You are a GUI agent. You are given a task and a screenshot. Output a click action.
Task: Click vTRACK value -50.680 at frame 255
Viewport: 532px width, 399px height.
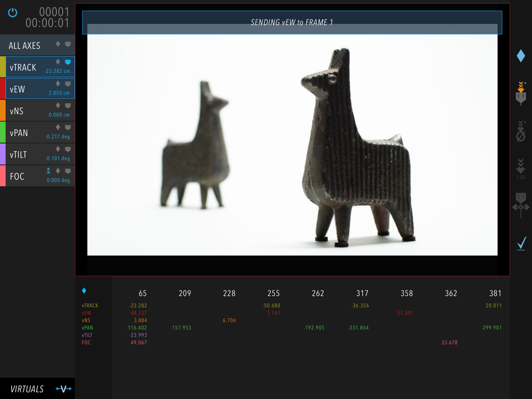coord(271,305)
